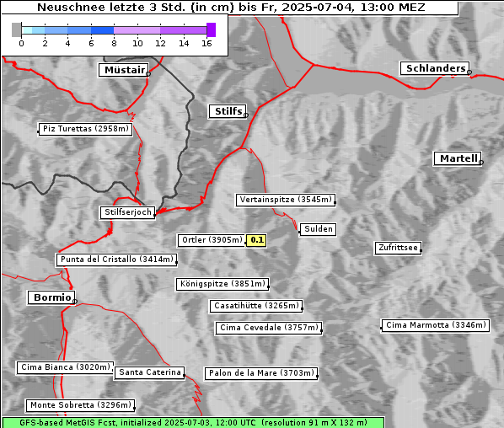This screenshot has width=504, height=428.
Task: Click the Stilfs location marker circle
Action: [246, 115]
